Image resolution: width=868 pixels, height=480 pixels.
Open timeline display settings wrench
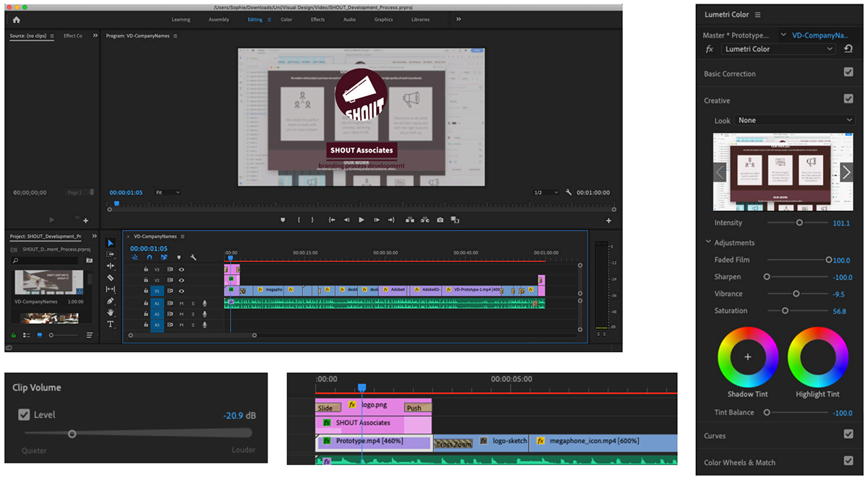(x=193, y=257)
